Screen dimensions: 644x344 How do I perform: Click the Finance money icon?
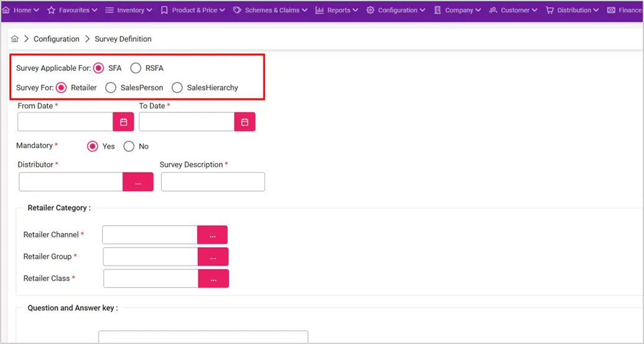(x=611, y=10)
